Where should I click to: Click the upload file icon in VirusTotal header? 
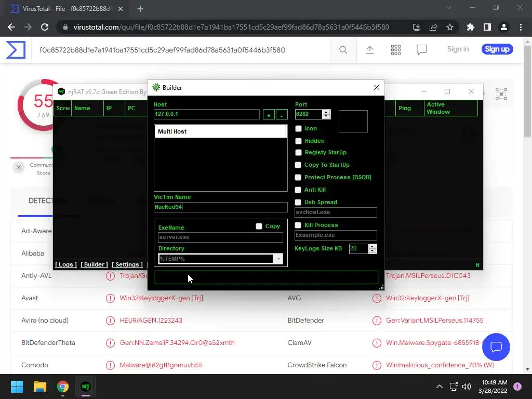point(370,50)
